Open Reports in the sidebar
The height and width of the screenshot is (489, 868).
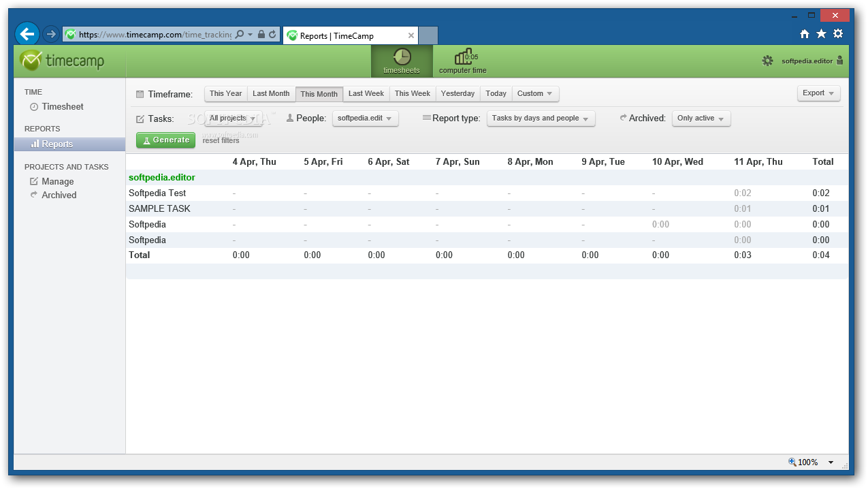tap(69, 144)
